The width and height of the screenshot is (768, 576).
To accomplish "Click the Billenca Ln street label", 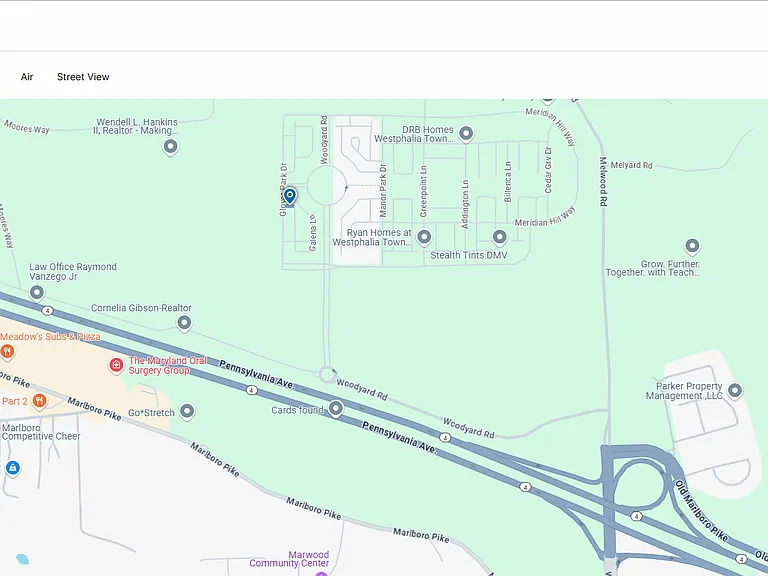I will (x=508, y=182).
